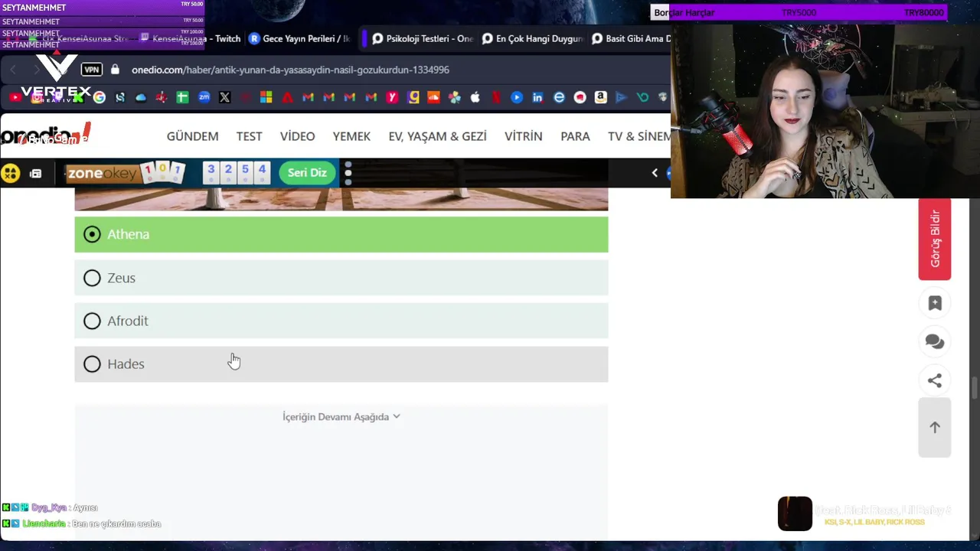This screenshot has height=551, width=980.
Task: Click the bookmark save icon in sidebar
Action: tap(935, 303)
